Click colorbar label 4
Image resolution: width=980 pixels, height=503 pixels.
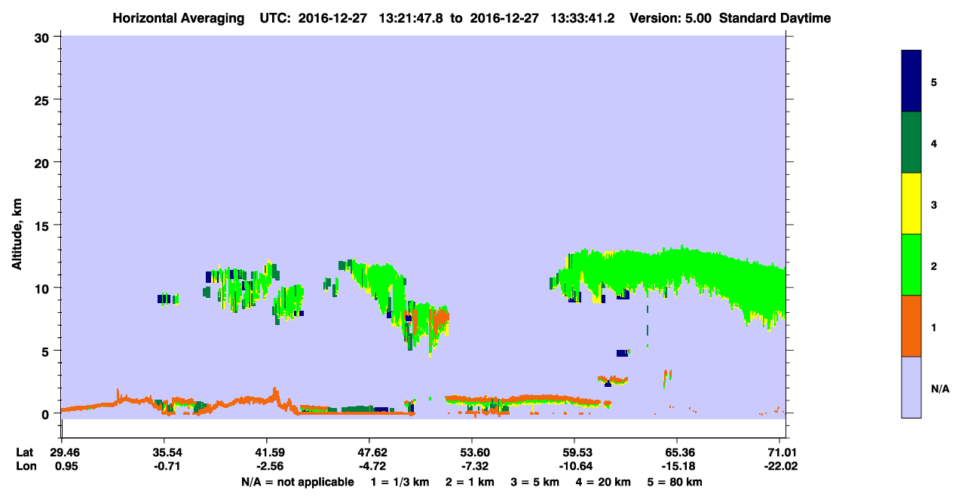coord(934,143)
